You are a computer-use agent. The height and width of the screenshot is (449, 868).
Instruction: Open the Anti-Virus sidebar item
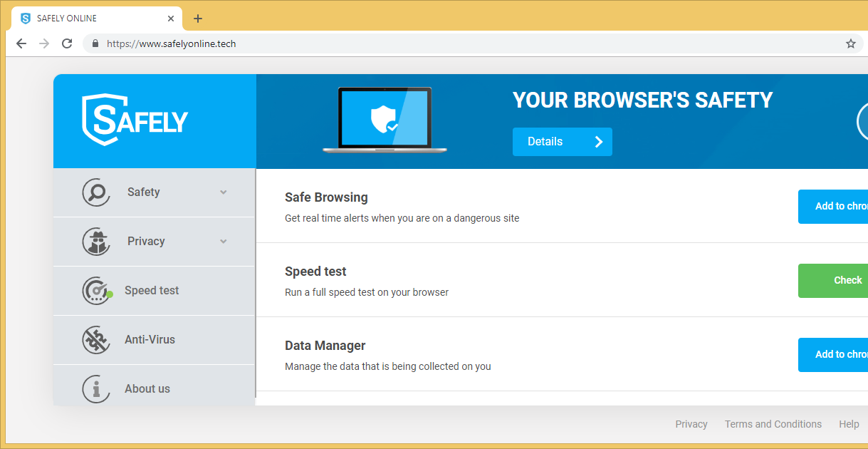(150, 340)
